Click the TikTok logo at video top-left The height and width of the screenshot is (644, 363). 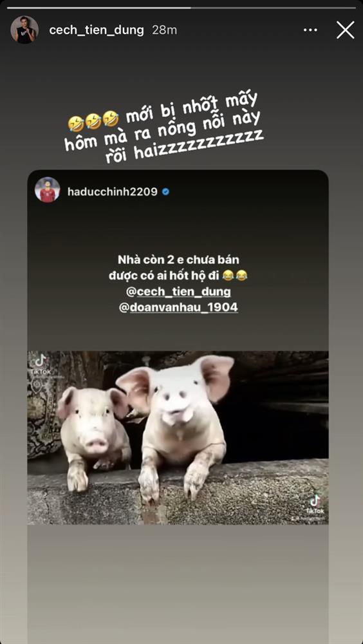[x=40, y=364]
